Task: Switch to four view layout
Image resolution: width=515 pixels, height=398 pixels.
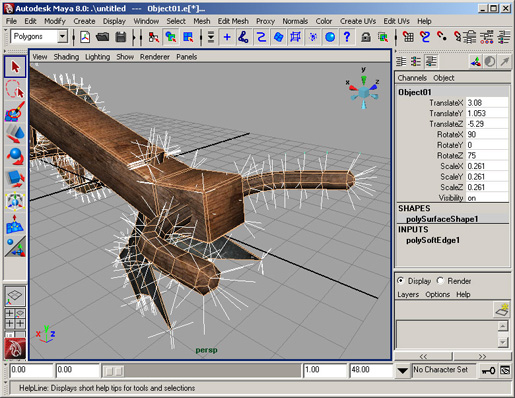Action: coord(15,318)
